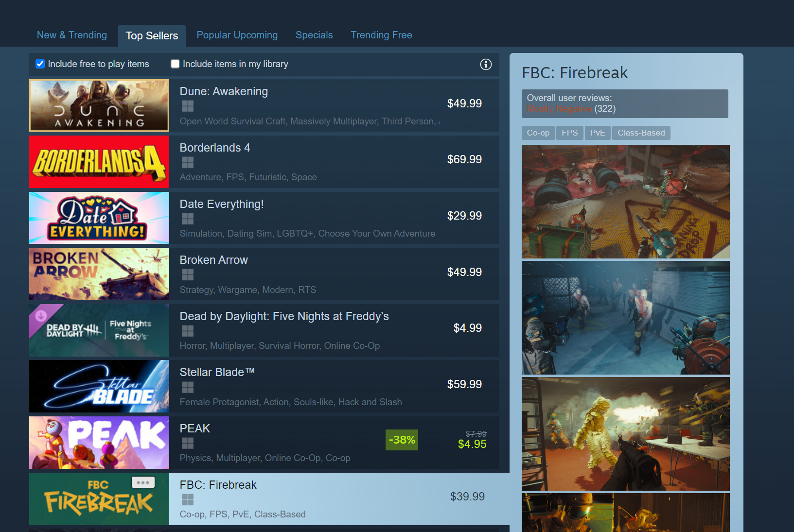
Task: View second FBC Firebreak preview screenshot with zombies
Action: coord(626,318)
